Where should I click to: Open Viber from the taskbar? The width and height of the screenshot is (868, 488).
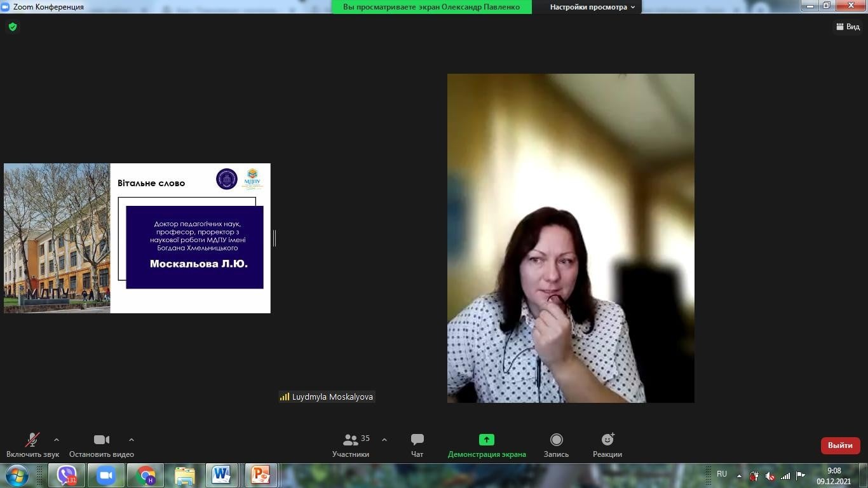coord(67,475)
